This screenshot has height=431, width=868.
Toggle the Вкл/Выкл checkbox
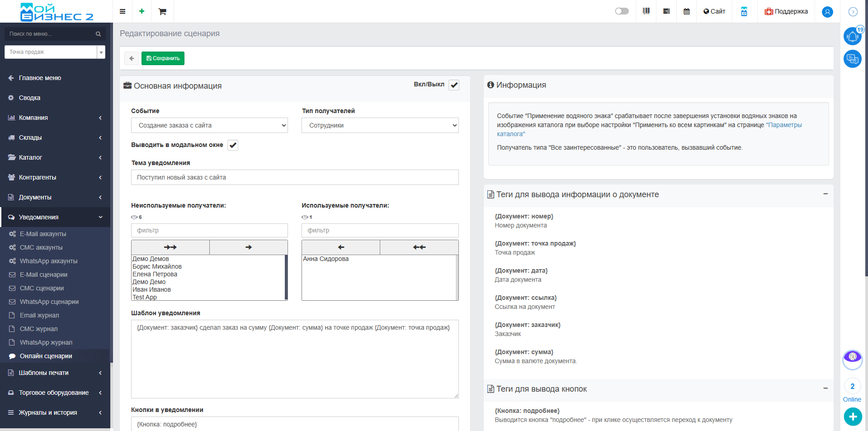point(454,85)
